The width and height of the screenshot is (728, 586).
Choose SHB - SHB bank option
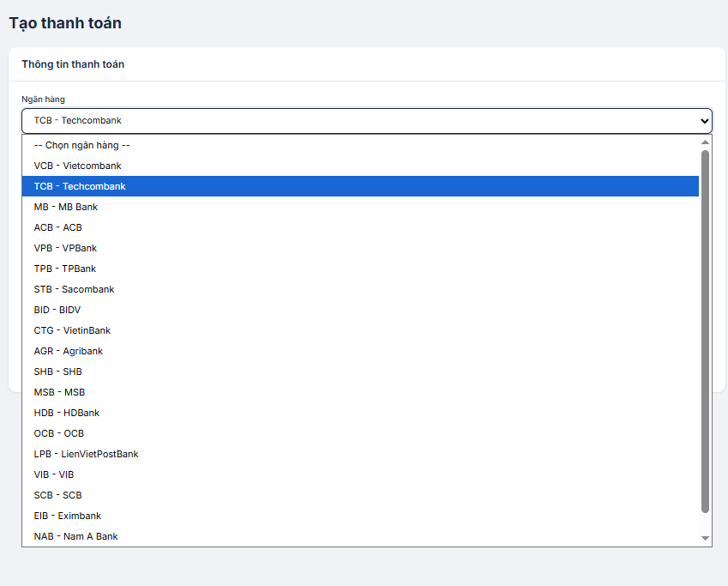pos(58,372)
